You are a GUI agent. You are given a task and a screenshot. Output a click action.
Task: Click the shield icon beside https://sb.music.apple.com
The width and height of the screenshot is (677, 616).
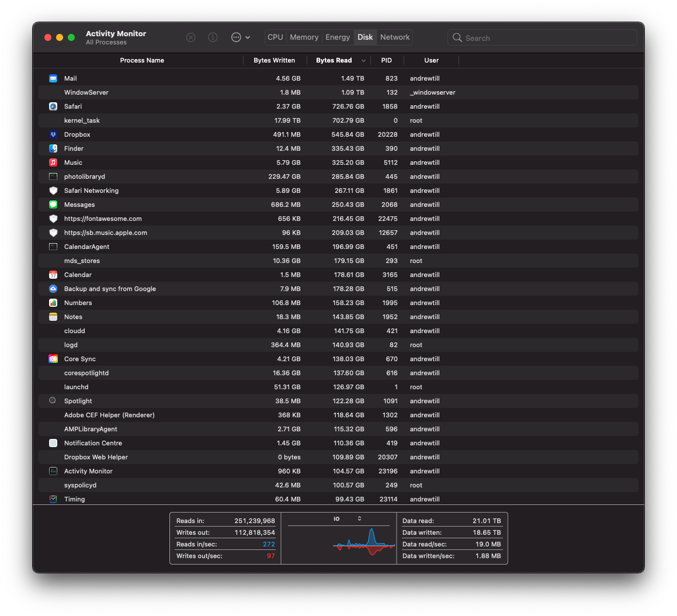[x=53, y=233]
